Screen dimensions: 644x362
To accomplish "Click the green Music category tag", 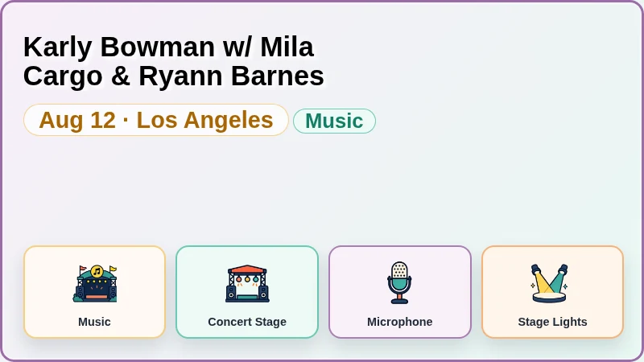I will click(x=334, y=121).
